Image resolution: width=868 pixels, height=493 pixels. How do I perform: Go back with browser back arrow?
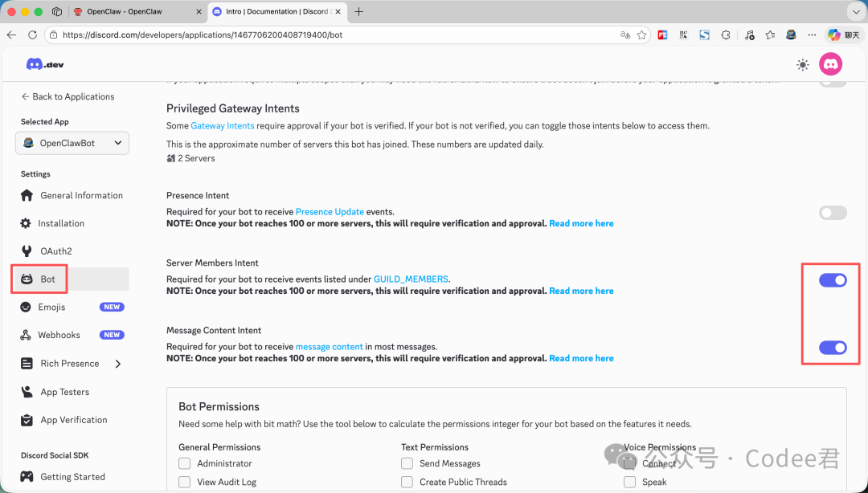[x=11, y=35]
